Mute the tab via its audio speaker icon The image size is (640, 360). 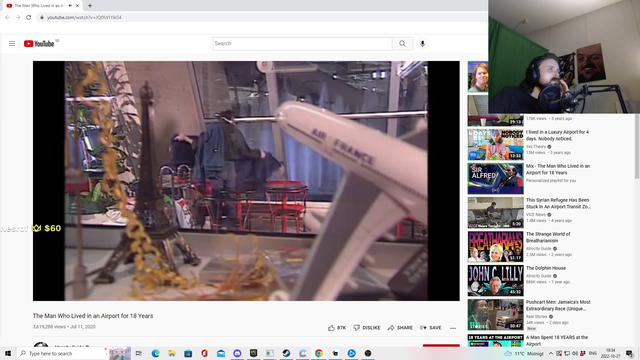point(70,6)
